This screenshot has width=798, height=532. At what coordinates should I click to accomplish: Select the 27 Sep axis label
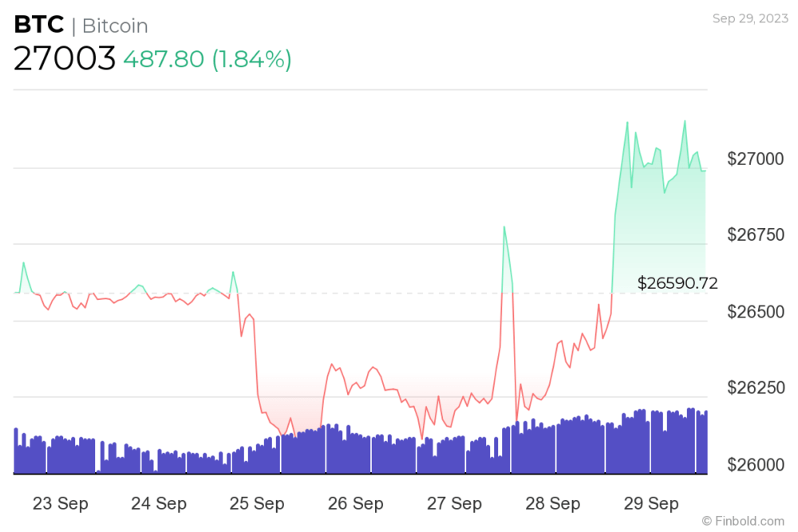pyautogui.click(x=454, y=503)
